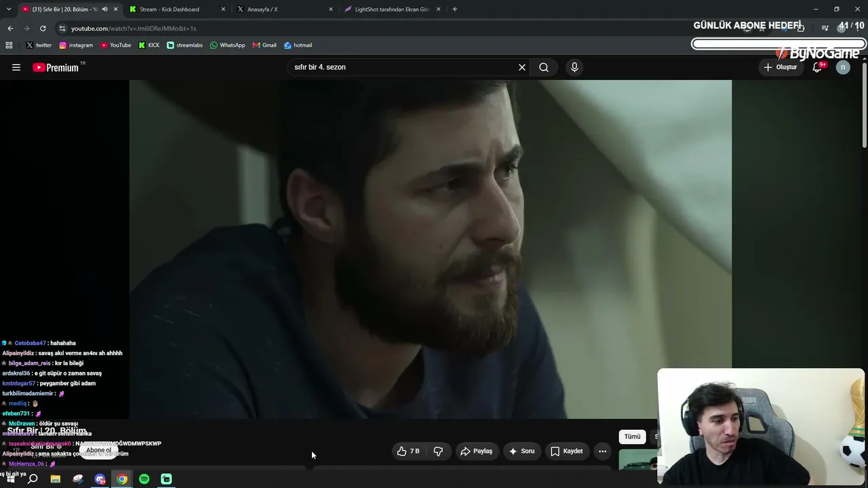Subscribe using the Abone ol button
The height and width of the screenshot is (488, 868).
click(99, 451)
